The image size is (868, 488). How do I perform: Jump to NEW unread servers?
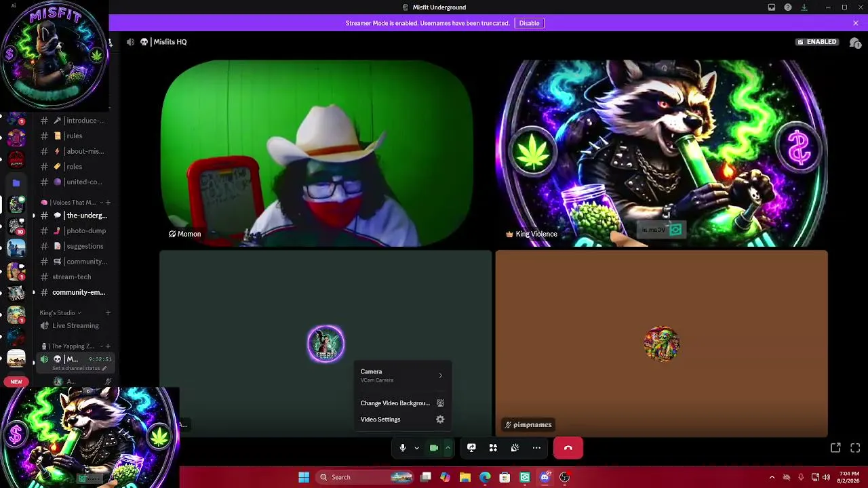point(16,382)
